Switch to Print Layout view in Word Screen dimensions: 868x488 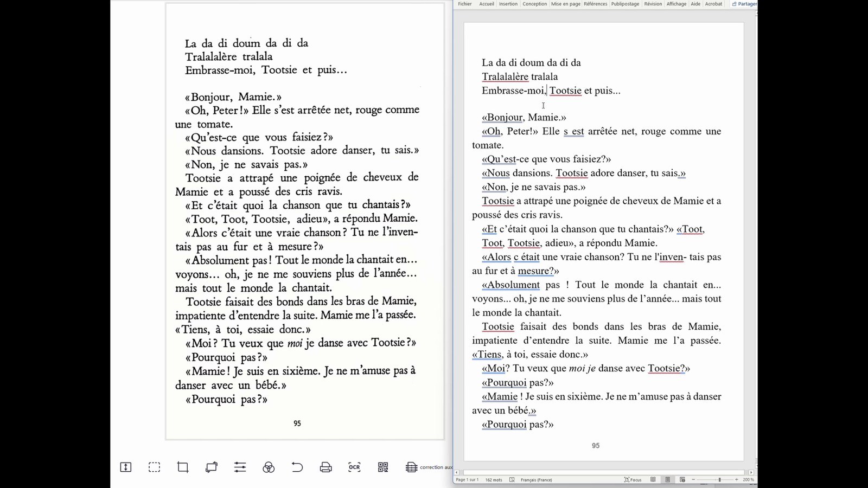[x=668, y=480]
